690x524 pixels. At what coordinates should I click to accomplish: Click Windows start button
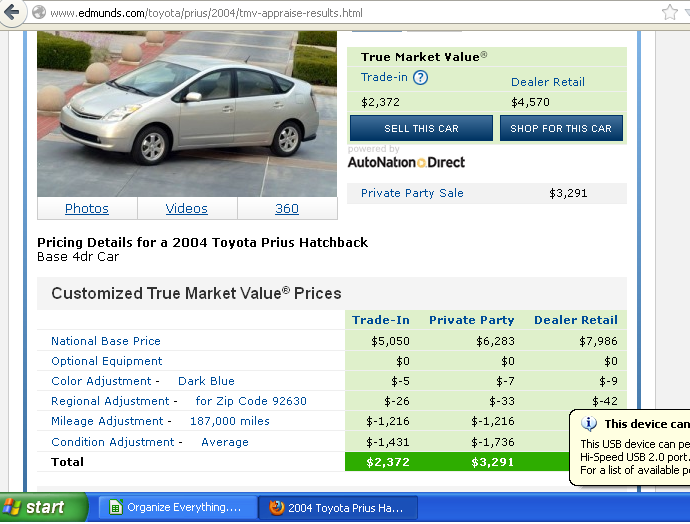click(43, 507)
